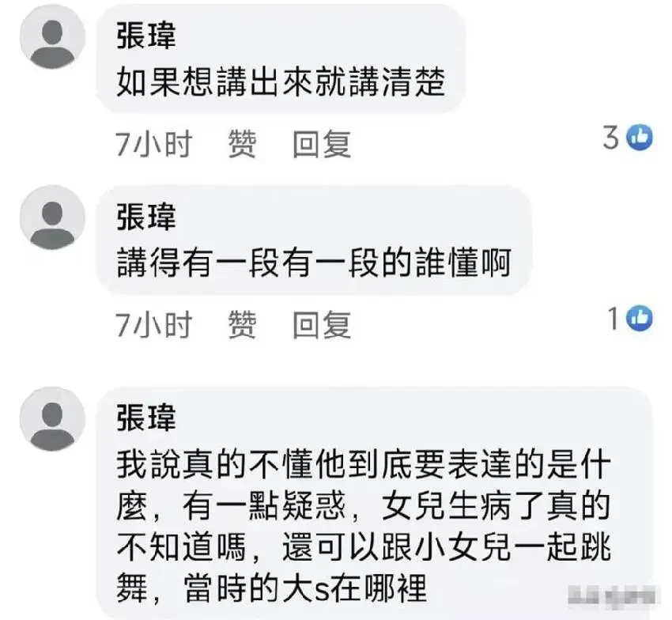Image resolution: width=672 pixels, height=620 pixels.
Task: Click the blurred watermark at bottom right
Action: (x=612, y=596)
